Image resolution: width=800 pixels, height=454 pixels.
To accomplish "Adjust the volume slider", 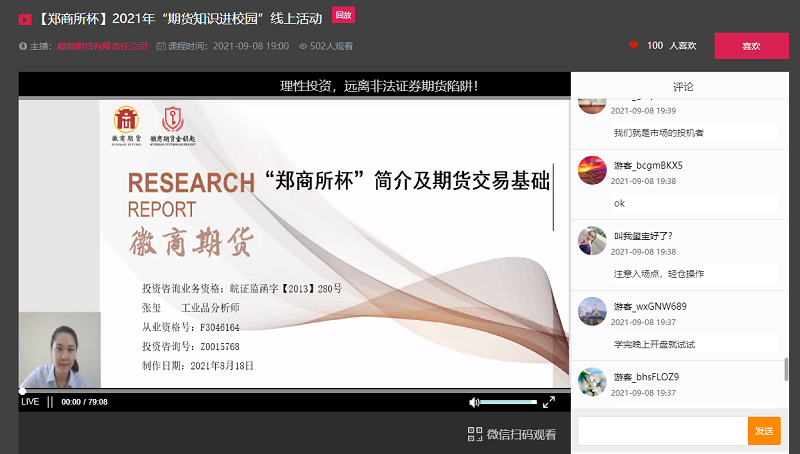I will (x=509, y=402).
